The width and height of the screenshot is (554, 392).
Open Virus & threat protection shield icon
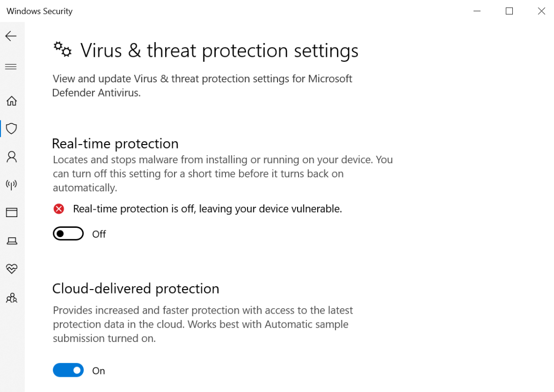(12, 128)
